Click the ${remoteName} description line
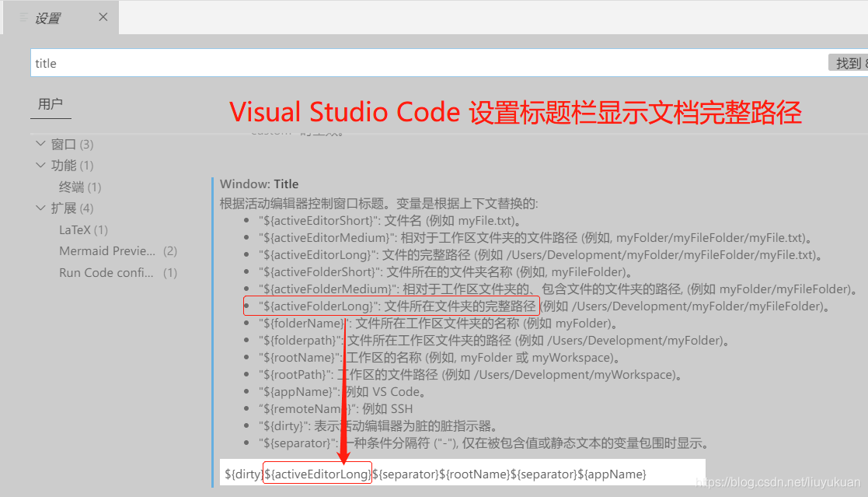868x497 pixels. [x=336, y=409]
